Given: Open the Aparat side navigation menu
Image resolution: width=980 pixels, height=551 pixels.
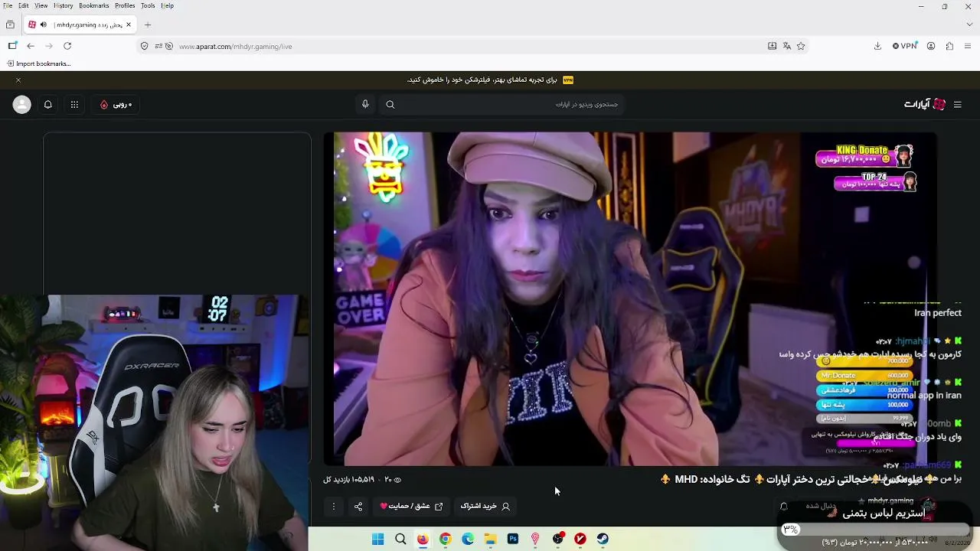Looking at the screenshot, I should point(958,105).
